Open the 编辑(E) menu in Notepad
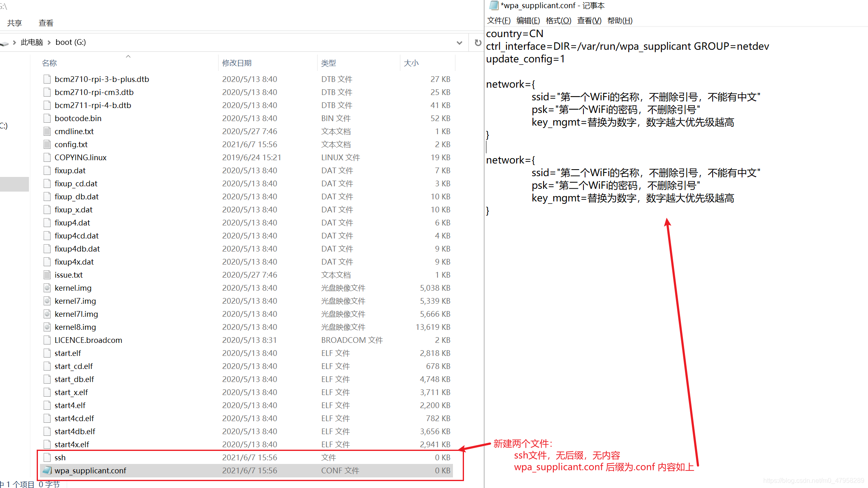The width and height of the screenshot is (868, 488). click(528, 20)
